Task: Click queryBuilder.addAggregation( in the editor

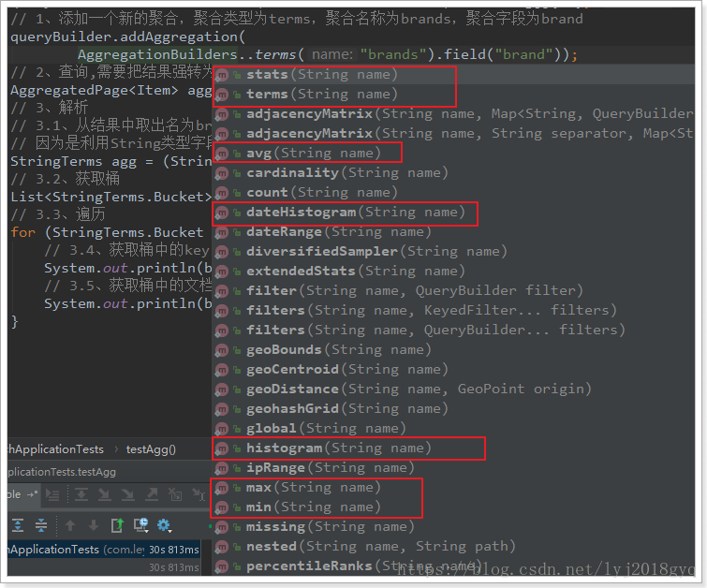Action: click(x=127, y=37)
